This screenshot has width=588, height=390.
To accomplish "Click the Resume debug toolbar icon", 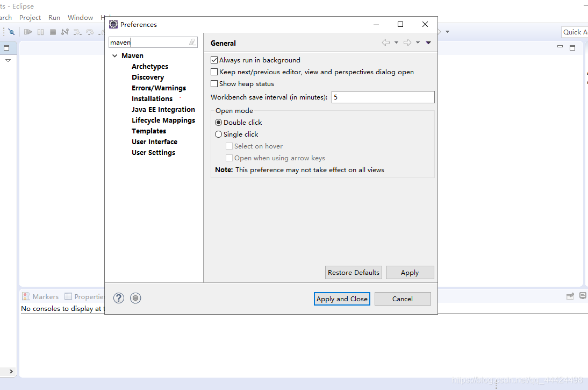I will (x=28, y=32).
